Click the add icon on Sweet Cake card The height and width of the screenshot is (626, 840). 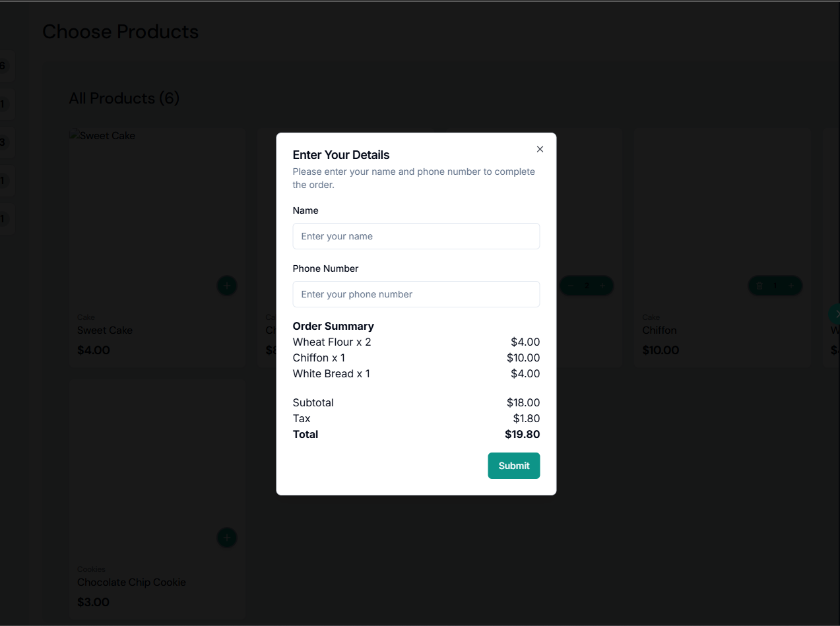tap(227, 286)
